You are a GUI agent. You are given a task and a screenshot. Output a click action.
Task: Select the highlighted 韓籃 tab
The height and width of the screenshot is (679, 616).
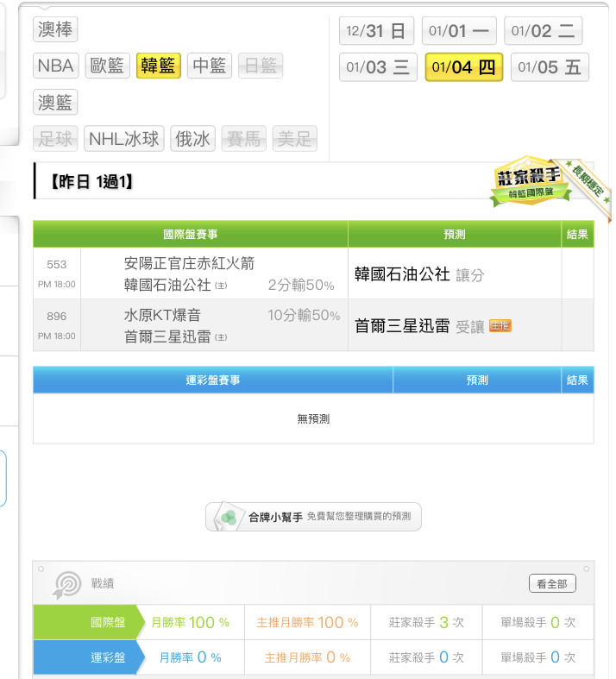tap(159, 66)
